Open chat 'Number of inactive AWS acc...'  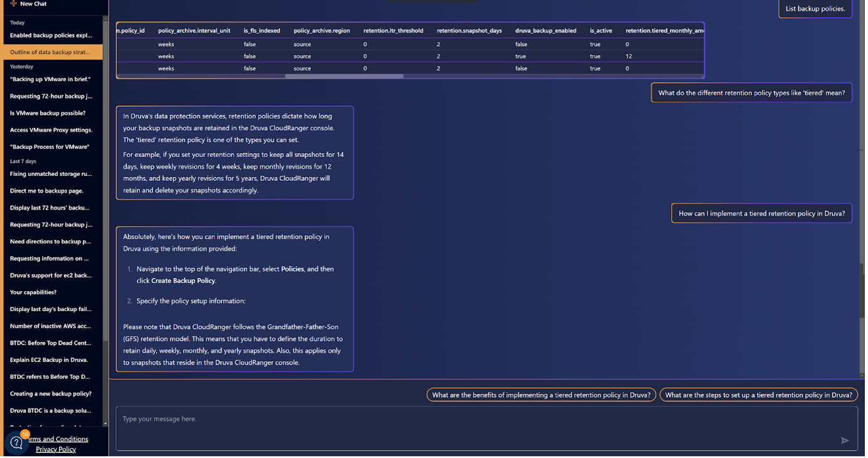(51, 326)
